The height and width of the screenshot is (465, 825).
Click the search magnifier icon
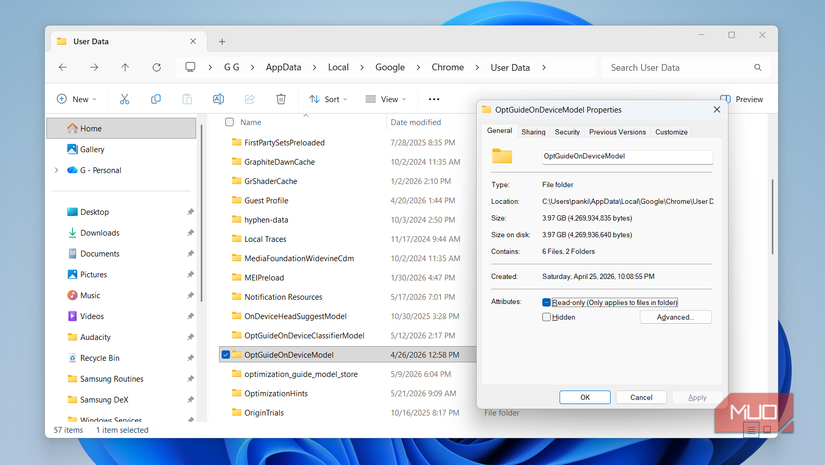tap(758, 67)
